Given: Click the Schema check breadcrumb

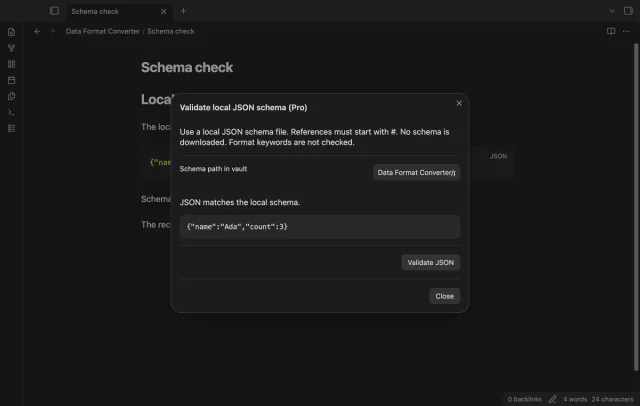Looking at the screenshot, I should pos(171,31).
